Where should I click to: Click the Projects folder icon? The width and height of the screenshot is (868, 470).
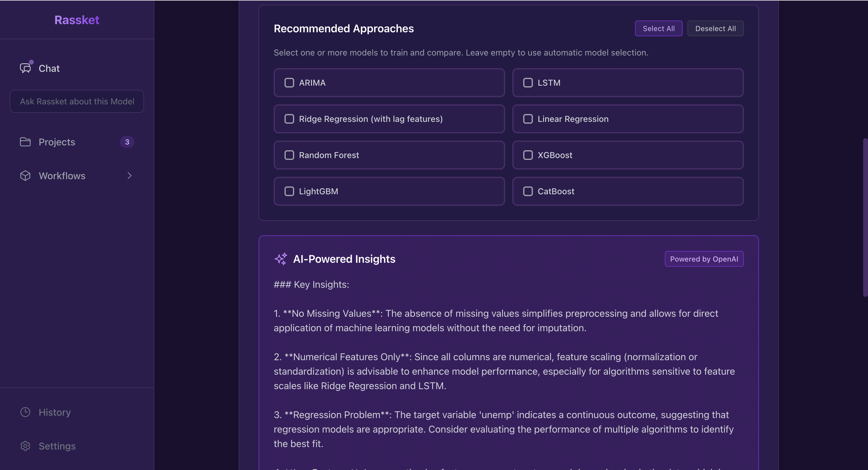point(25,142)
